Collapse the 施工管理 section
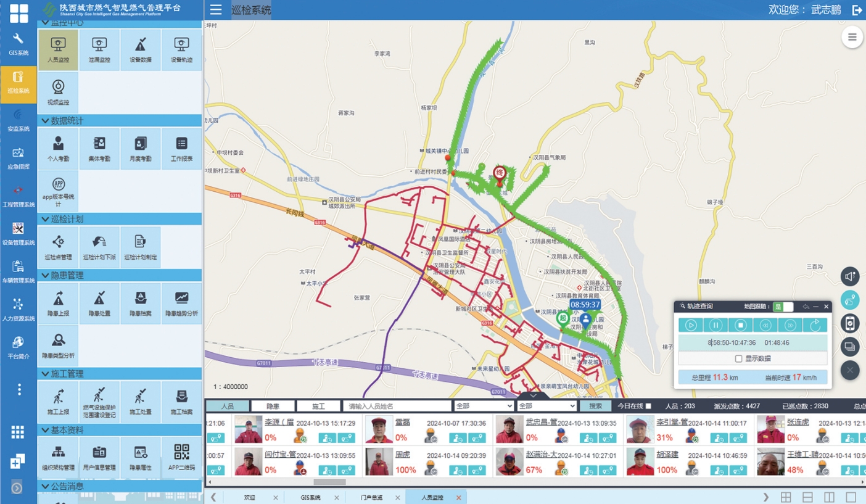This screenshot has width=866, height=504. [120, 374]
